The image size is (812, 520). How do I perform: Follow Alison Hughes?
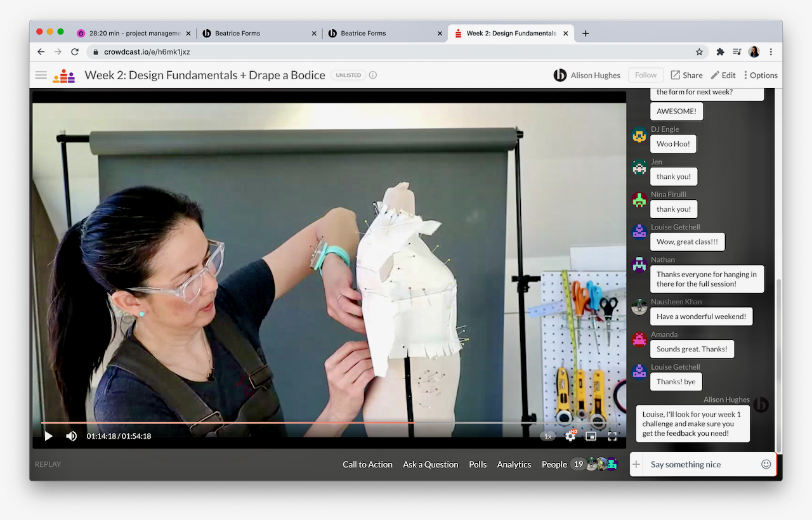tap(645, 75)
